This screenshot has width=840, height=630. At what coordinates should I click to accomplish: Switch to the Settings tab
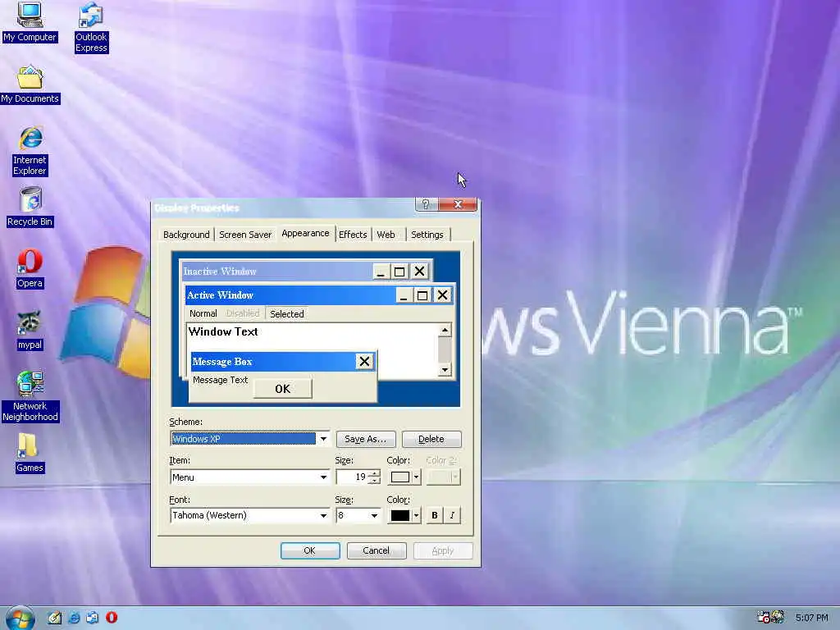[427, 235]
